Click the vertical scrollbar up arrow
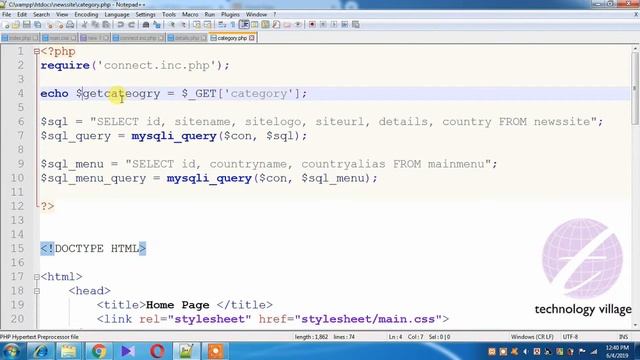 point(635,49)
